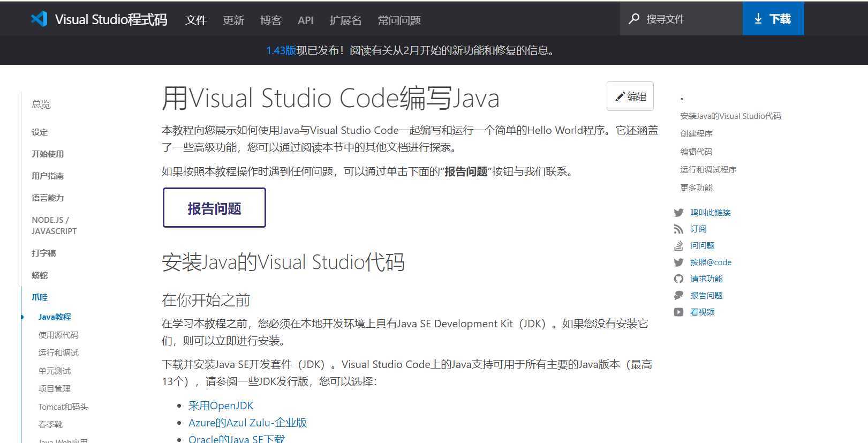
Task: Select 使用源代码 in sidebar
Action: coord(58,335)
